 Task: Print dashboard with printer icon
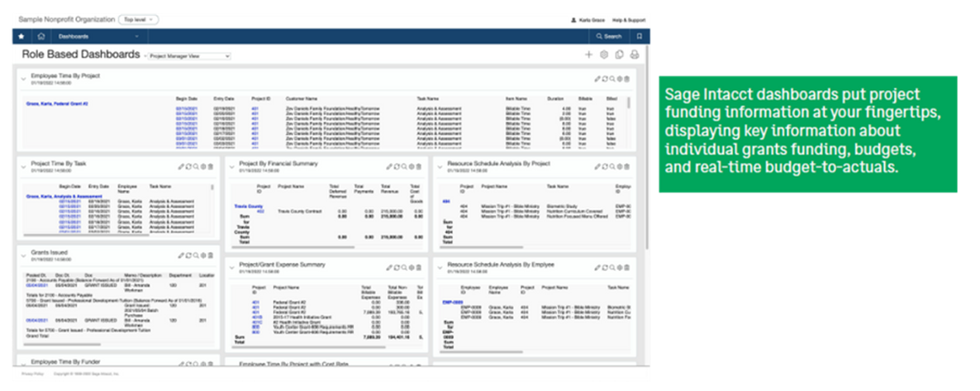[x=635, y=55]
